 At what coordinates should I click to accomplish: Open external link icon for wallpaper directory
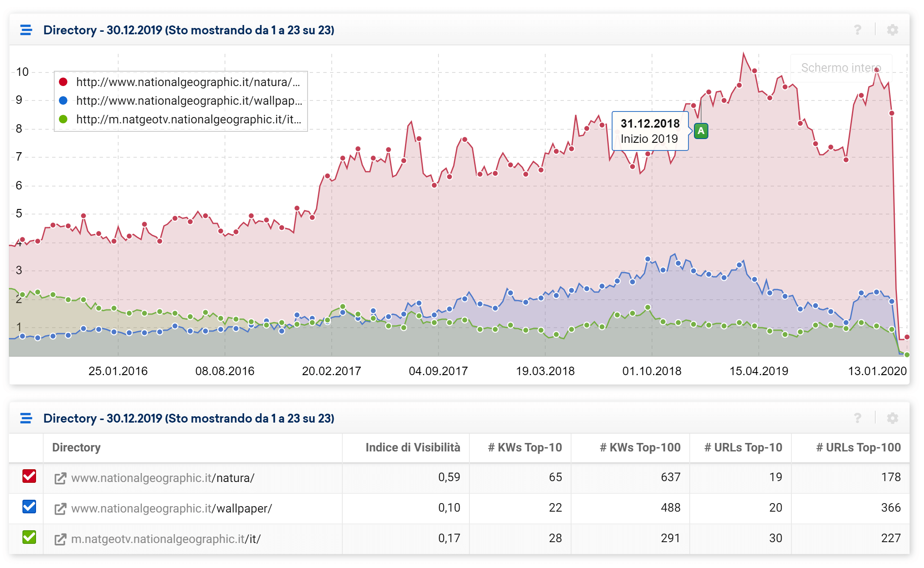(60, 509)
